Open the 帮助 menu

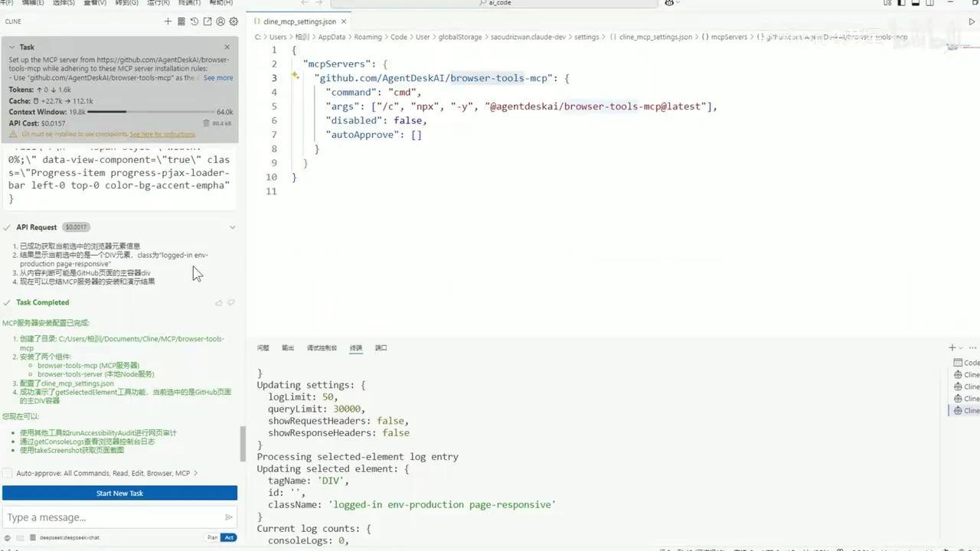coord(219,3)
